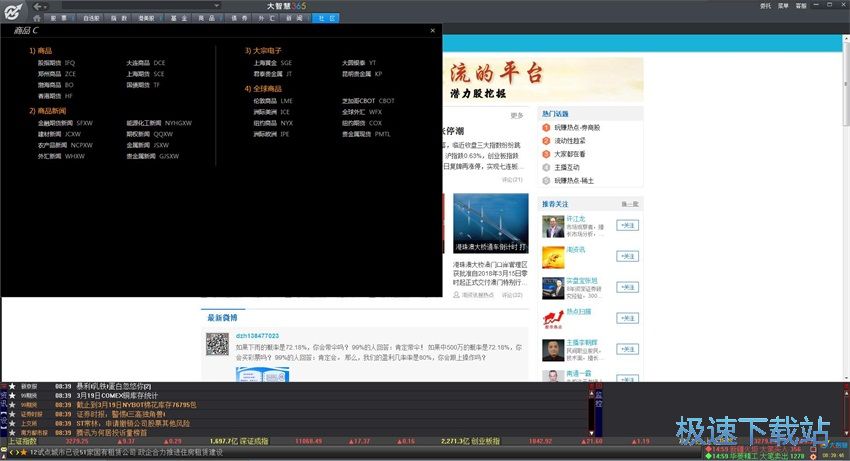Open 股指期货 IFQ entry
Viewport: 850px width, 461px height.
[56, 63]
